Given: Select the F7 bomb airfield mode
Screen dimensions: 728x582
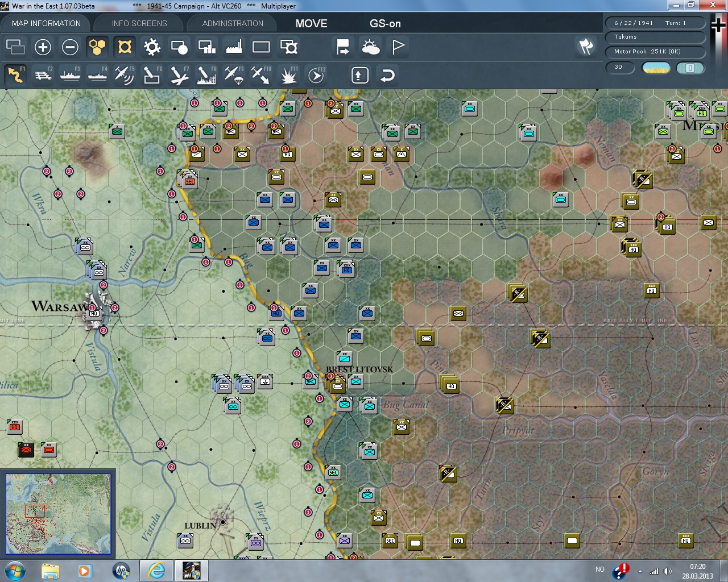Looking at the screenshot, I should (179, 75).
